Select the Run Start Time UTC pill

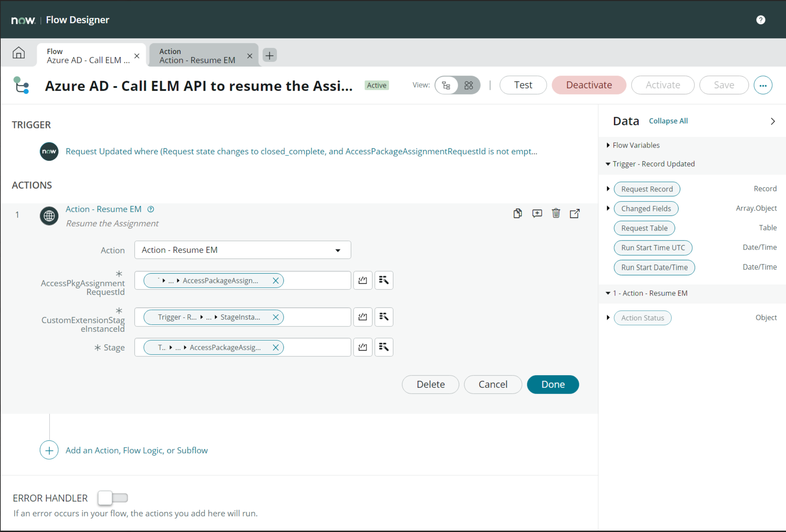pyautogui.click(x=653, y=248)
